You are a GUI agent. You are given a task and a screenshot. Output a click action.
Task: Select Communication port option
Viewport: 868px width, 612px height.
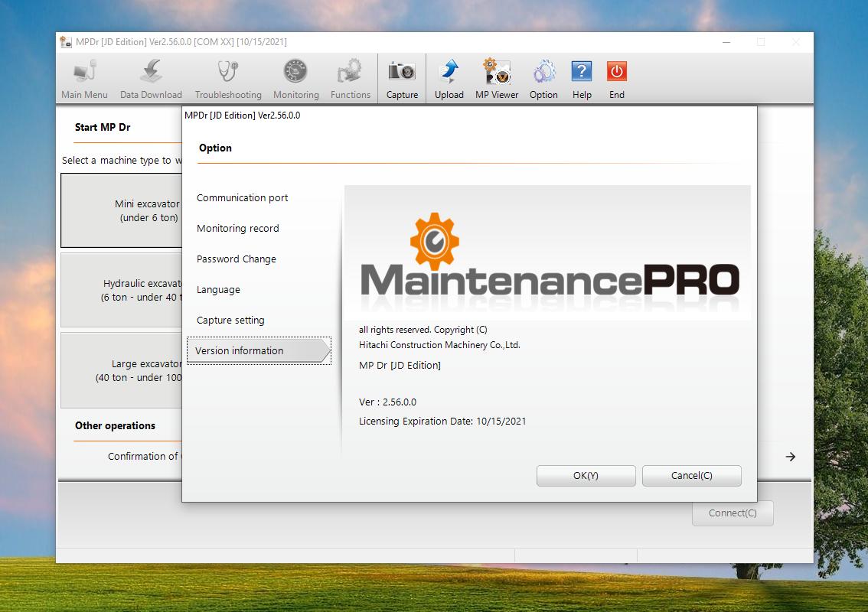(242, 197)
